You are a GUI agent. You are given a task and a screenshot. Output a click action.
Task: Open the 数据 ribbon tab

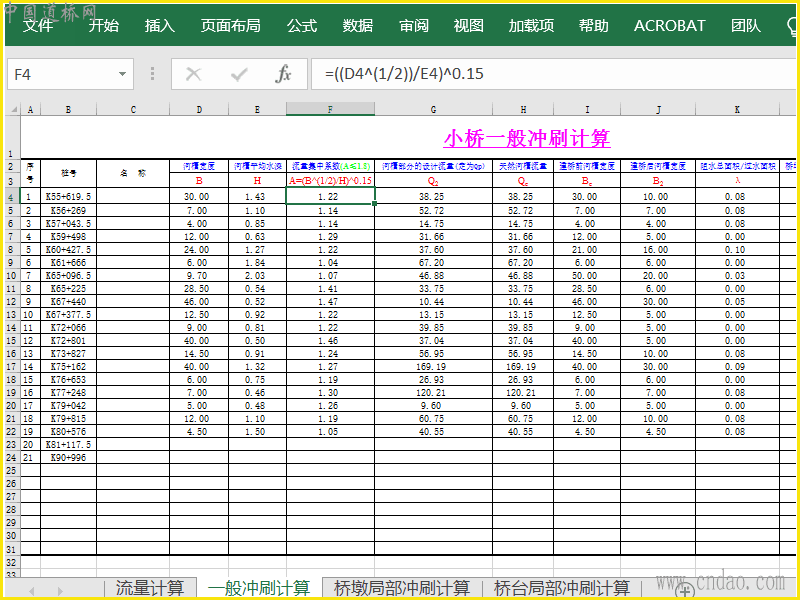point(358,26)
